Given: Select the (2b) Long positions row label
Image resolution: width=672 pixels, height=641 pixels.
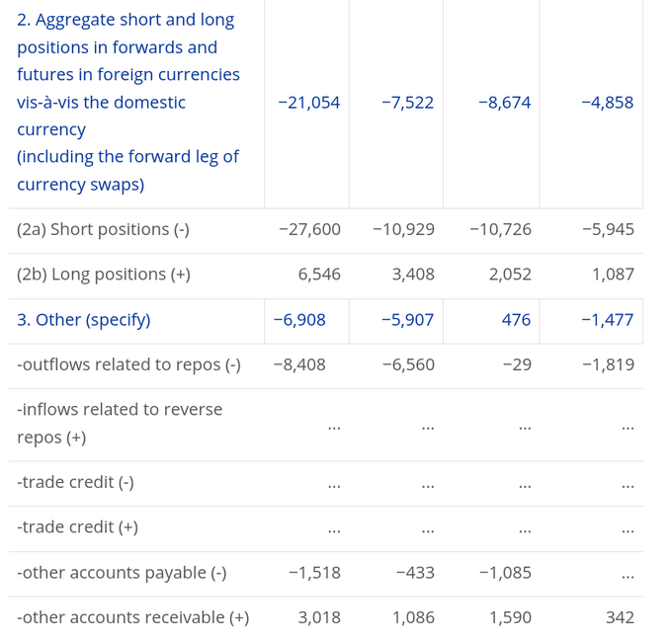Looking at the screenshot, I should [x=104, y=274].
